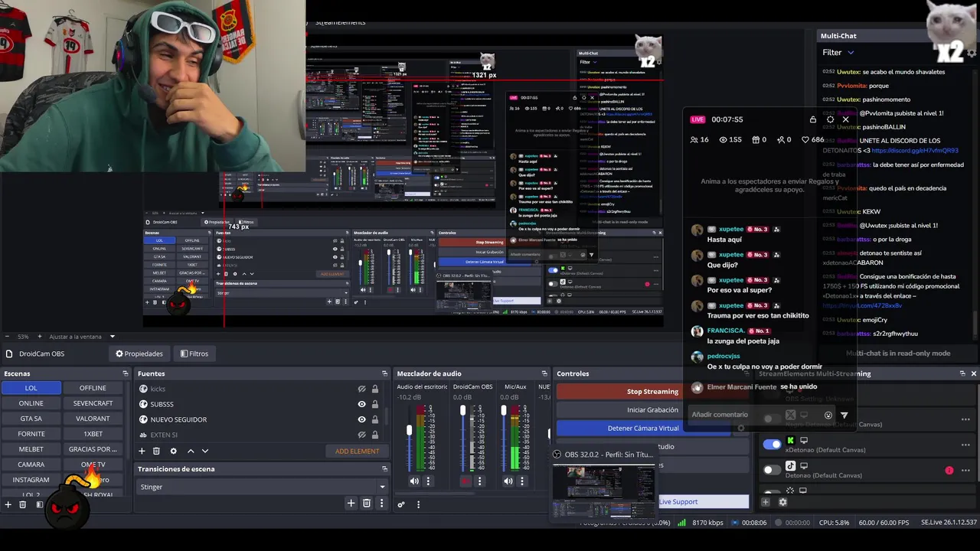Move the selected source up

coord(191,451)
